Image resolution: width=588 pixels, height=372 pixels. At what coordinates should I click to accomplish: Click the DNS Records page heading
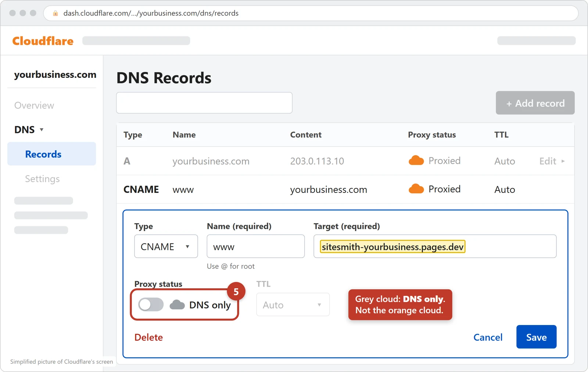pyautogui.click(x=164, y=78)
